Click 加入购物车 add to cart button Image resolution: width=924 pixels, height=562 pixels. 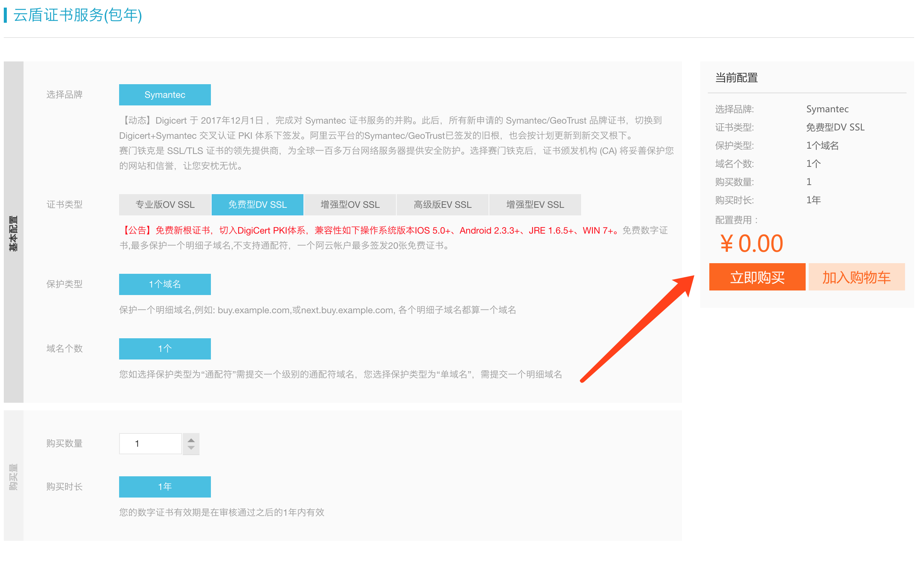click(x=856, y=277)
